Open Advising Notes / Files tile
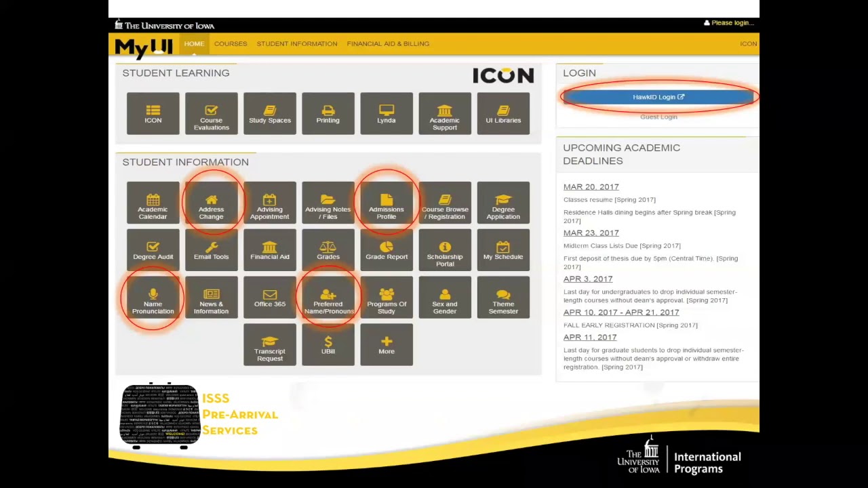868x488 pixels. [328, 203]
